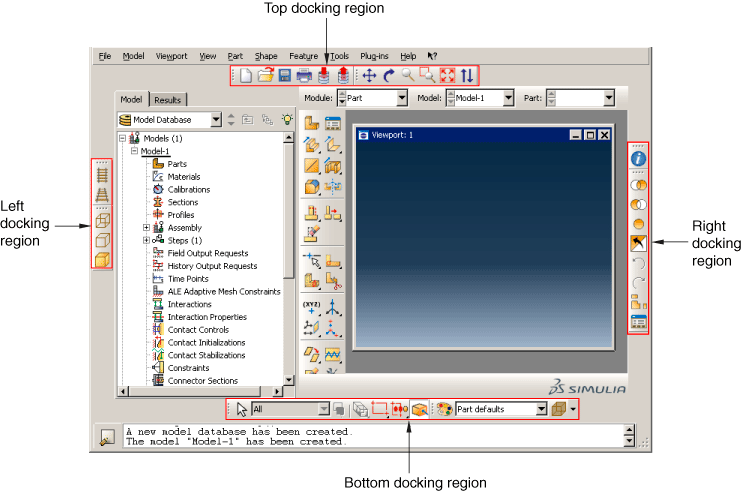This screenshot has height=491, width=742.
Task: Open the Module dropdown showing Part
Action: pos(402,98)
